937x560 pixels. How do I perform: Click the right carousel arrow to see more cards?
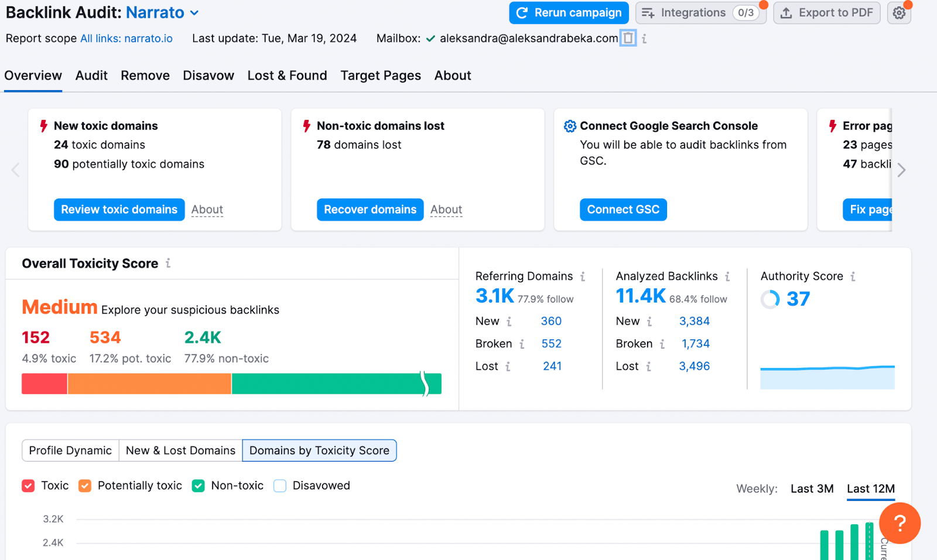click(x=901, y=170)
